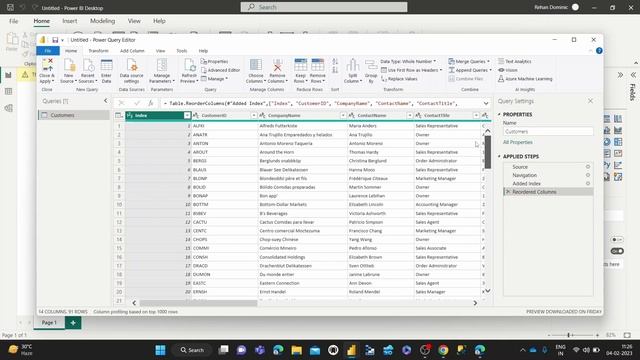Click the Power Query help icon
This screenshot has width=640, height=360.
(x=599, y=51)
